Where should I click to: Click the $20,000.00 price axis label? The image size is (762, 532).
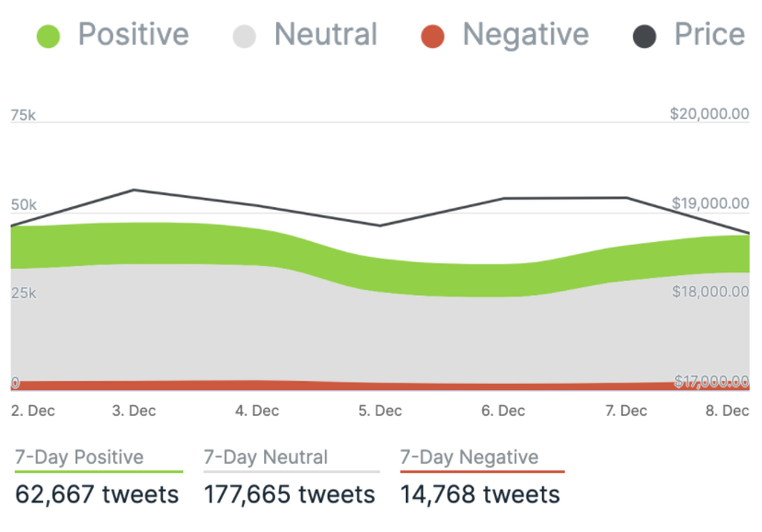[x=709, y=114]
